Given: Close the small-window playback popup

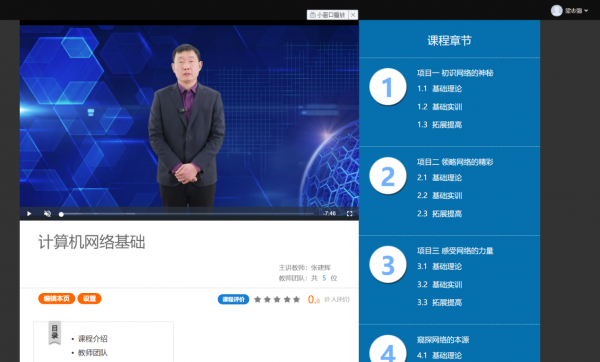Looking at the screenshot, I should (353, 15).
